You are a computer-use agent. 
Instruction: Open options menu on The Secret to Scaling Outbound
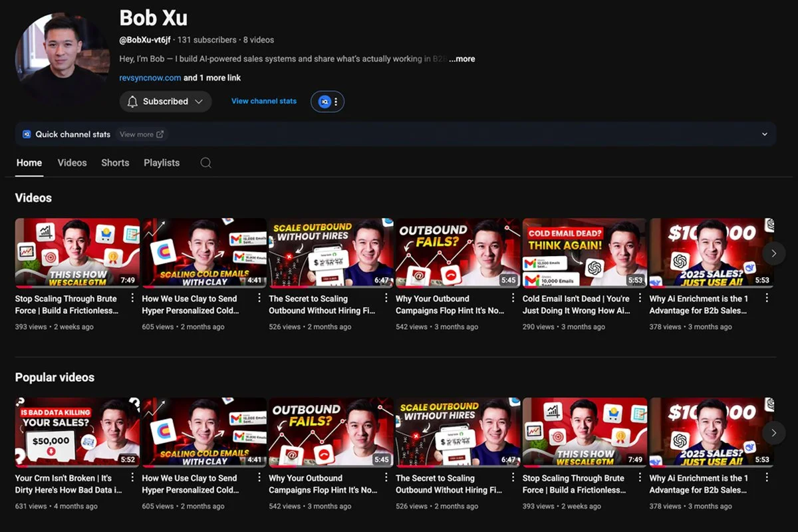(x=386, y=299)
